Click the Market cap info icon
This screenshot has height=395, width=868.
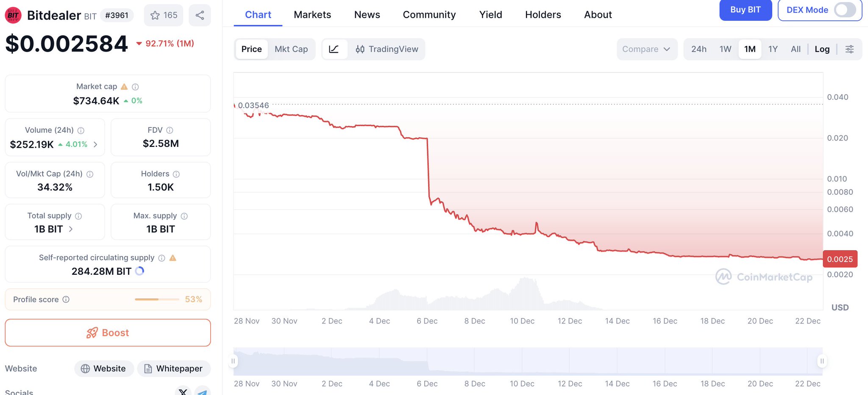[135, 87]
